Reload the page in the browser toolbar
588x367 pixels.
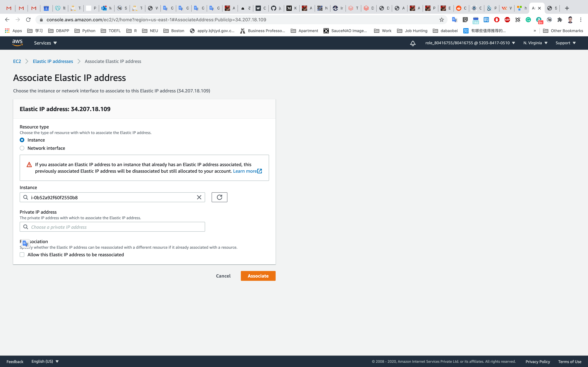coord(28,20)
